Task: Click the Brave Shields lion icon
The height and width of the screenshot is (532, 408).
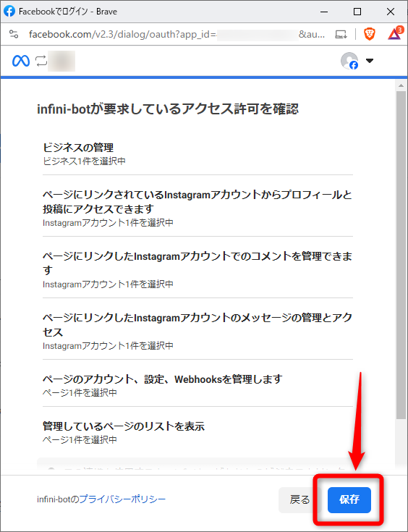Action: [x=370, y=34]
